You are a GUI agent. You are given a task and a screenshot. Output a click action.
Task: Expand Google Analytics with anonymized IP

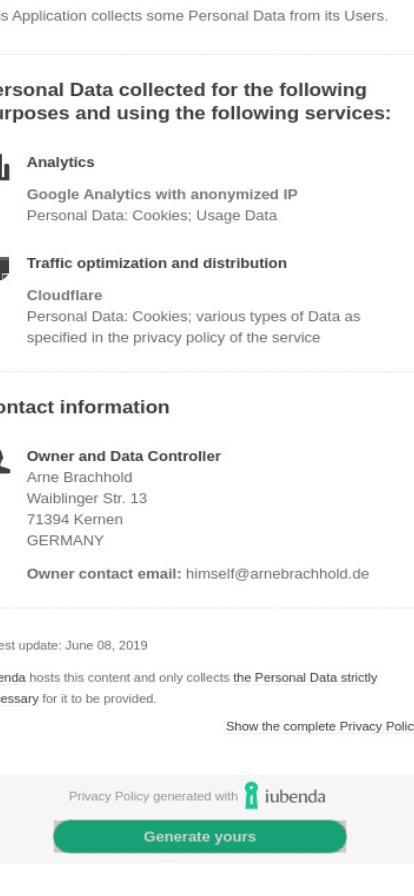162,194
